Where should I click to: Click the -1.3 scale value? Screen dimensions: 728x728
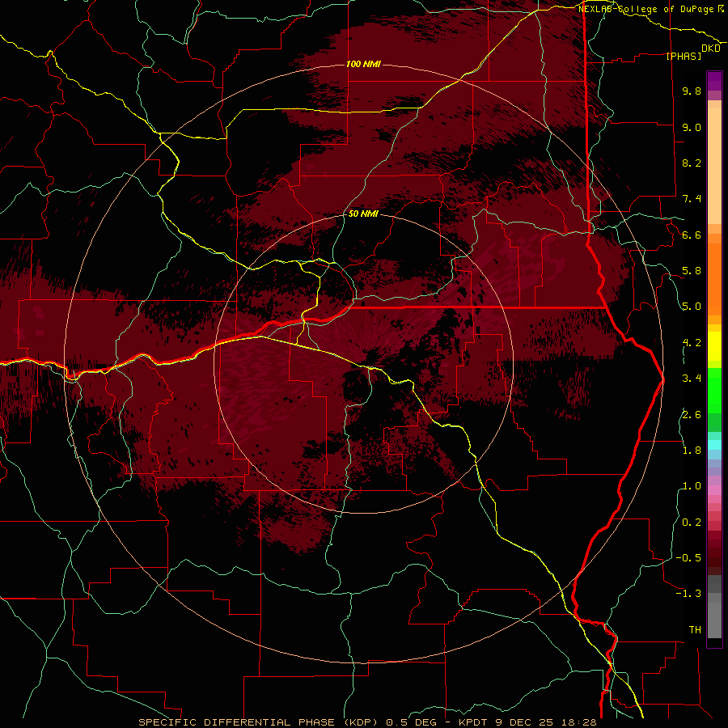pos(688,594)
